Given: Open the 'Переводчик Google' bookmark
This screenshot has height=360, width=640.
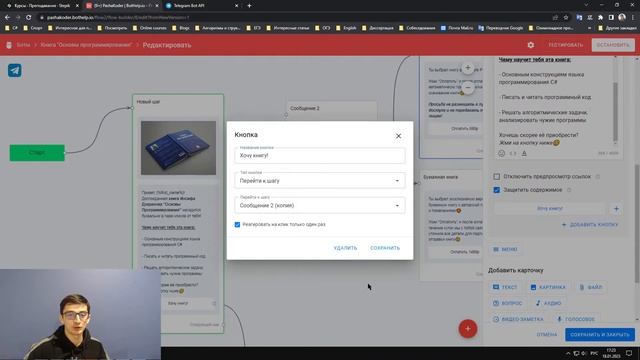Looking at the screenshot, I should click(501, 28).
